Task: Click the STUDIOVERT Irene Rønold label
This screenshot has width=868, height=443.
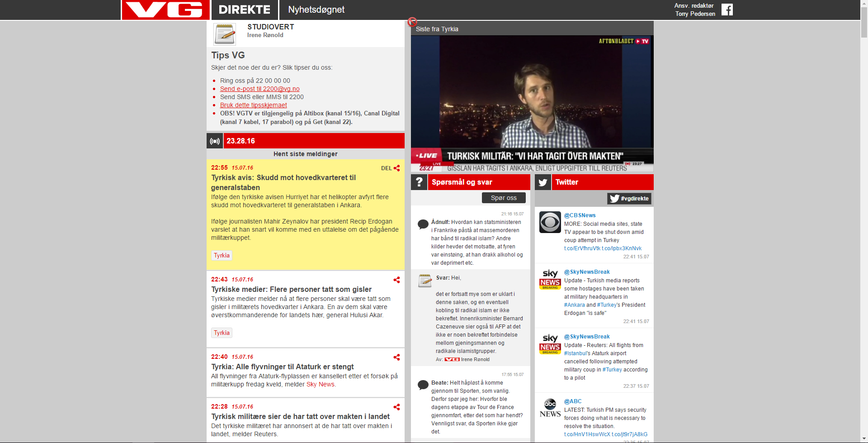Action: (271, 31)
